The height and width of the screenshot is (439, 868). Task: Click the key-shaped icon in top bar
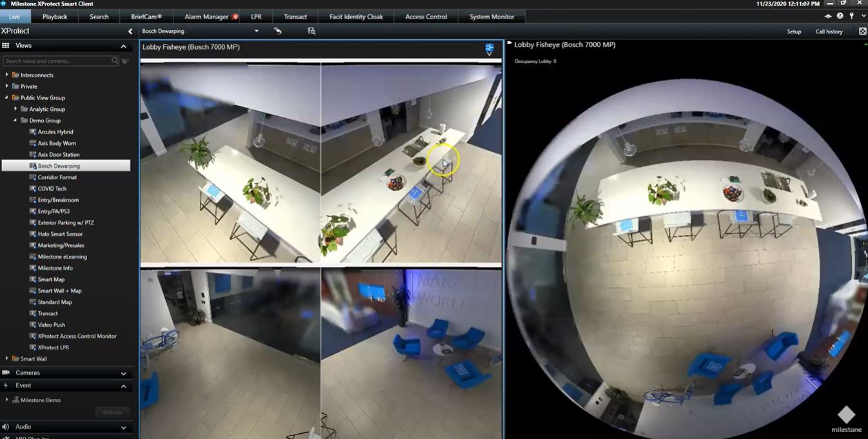(851, 16)
